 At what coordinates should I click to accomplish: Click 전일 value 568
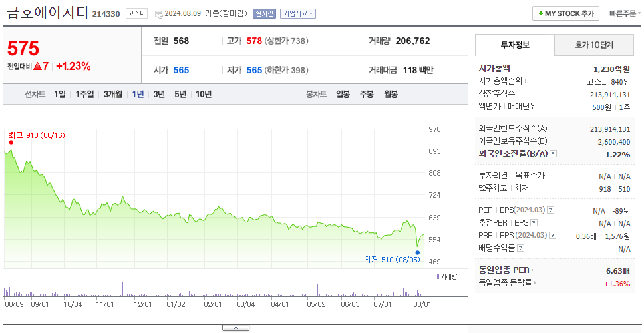tap(181, 41)
